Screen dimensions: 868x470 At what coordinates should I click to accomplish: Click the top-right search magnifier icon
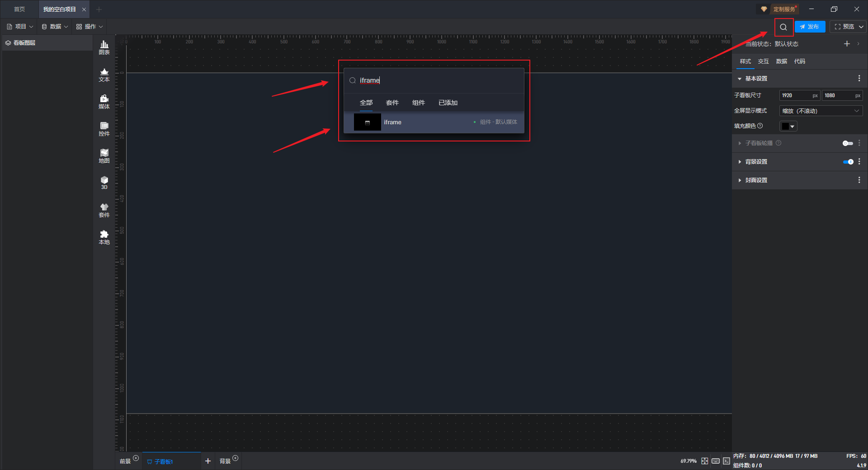coord(783,27)
